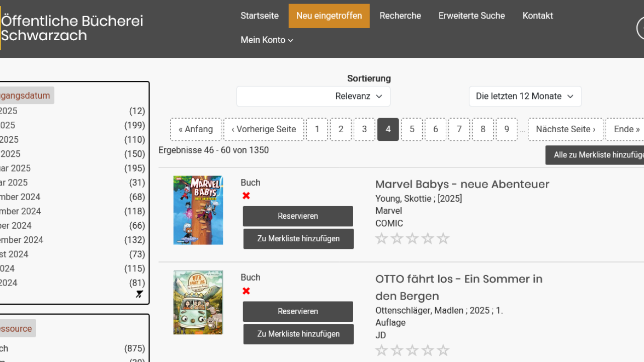644x362 pixels.
Task: Click 'Ergebnisse 46 - 60 von 1350' text
Action: [x=213, y=150]
